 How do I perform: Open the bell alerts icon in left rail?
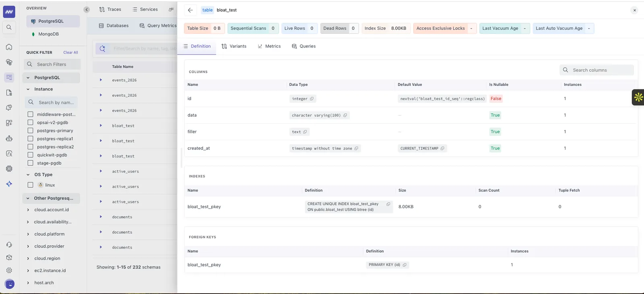(9, 108)
